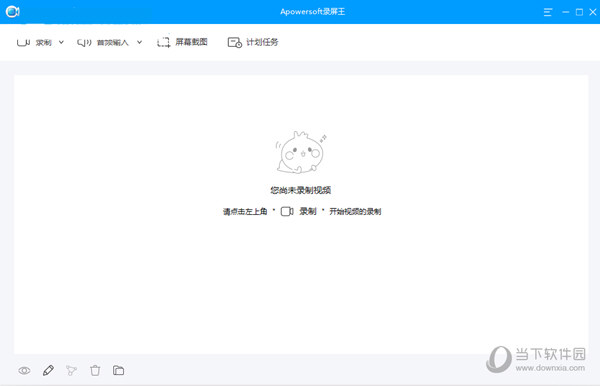Click the cartoon mascot illustration

pyautogui.click(x=301, y=152)
